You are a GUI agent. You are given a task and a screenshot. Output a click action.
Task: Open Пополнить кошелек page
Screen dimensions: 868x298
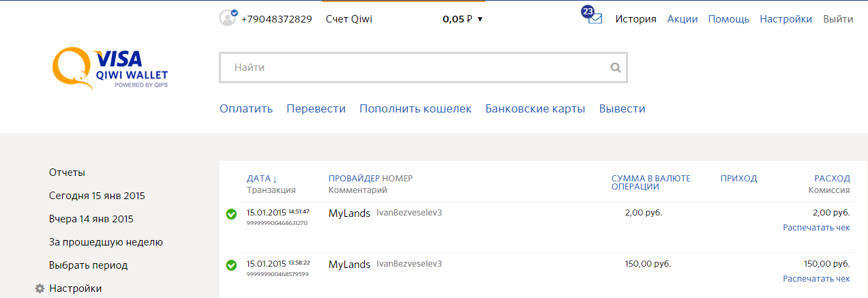click(x=415, y=109)
